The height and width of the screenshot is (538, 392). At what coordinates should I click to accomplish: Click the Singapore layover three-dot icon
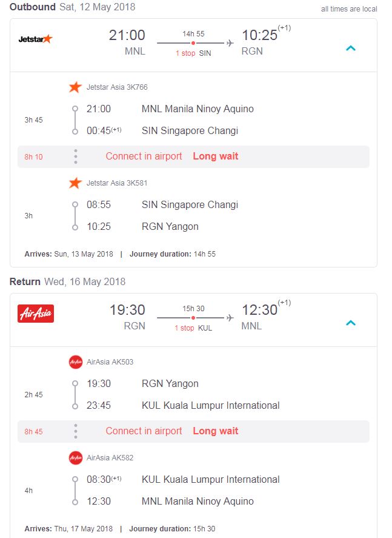pyautogui.click(x=76, y=156)
